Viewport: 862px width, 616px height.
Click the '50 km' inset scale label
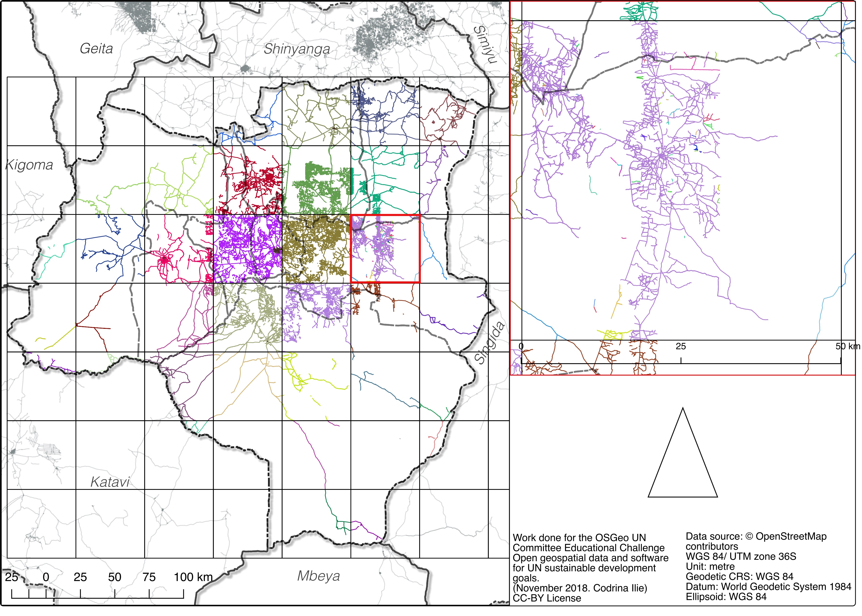848,346
